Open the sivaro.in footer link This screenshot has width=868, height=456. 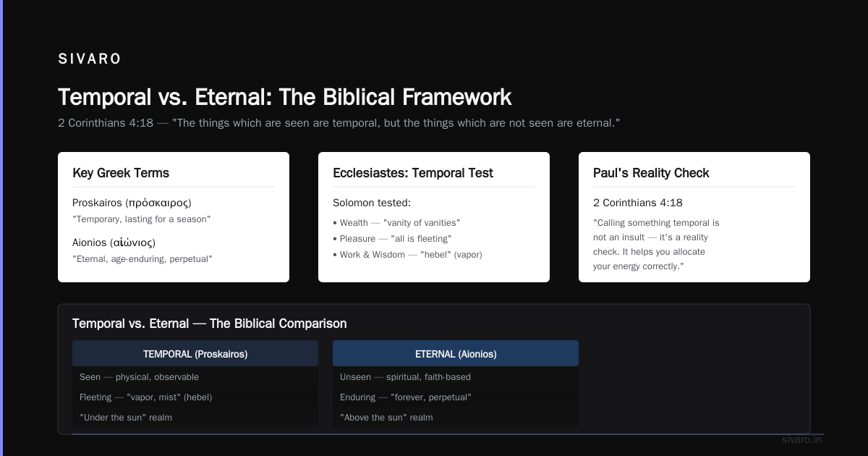(x=803, y=439)
